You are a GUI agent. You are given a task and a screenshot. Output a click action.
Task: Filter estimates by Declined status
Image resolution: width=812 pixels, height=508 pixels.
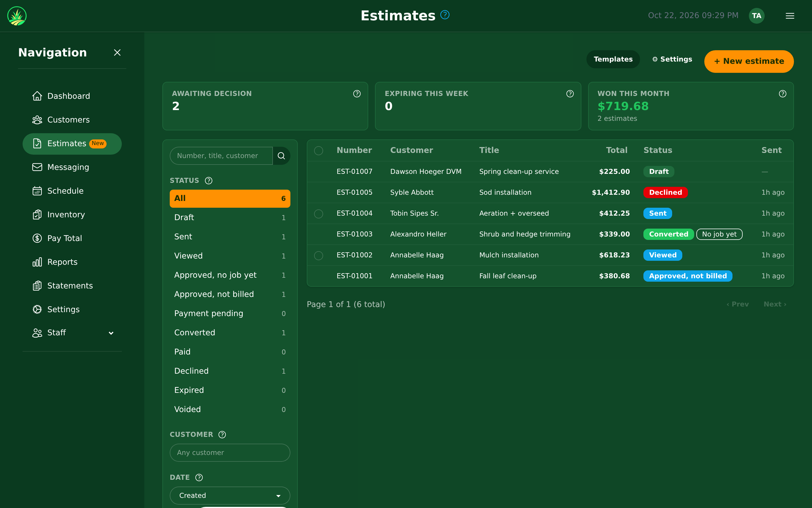click(230, 371)
